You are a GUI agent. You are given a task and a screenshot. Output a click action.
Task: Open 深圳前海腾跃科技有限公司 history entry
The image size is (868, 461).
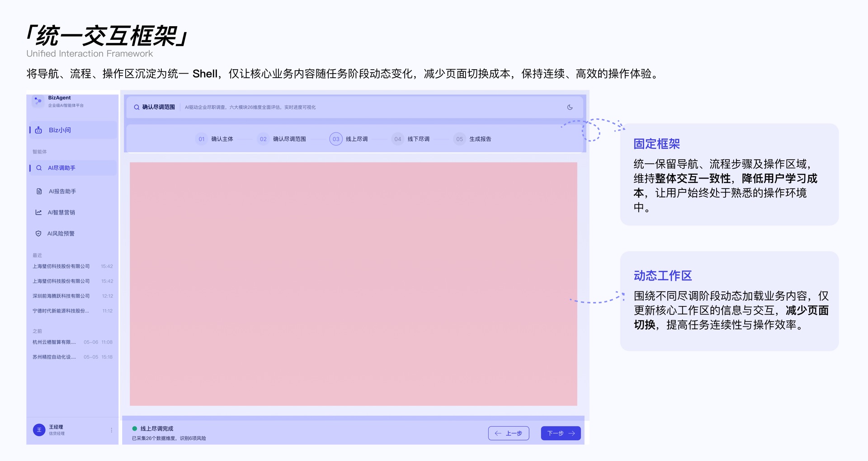[x=72, y=296]
